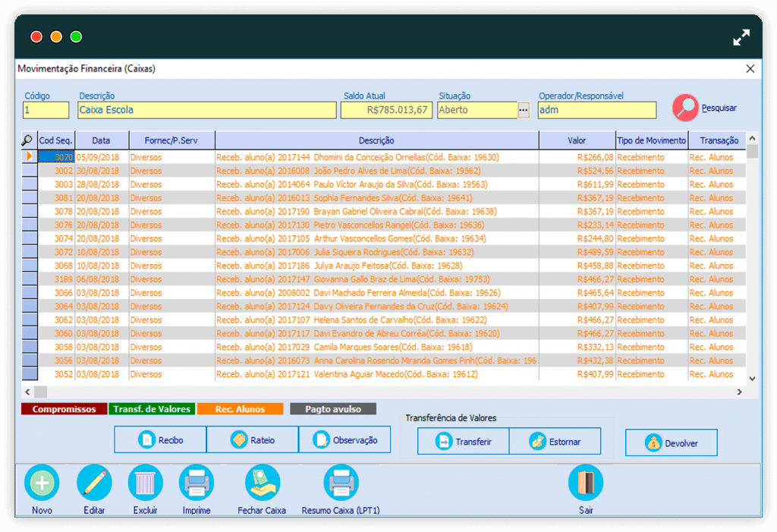
Task: Click the Observação button
Action: point(344,439)
